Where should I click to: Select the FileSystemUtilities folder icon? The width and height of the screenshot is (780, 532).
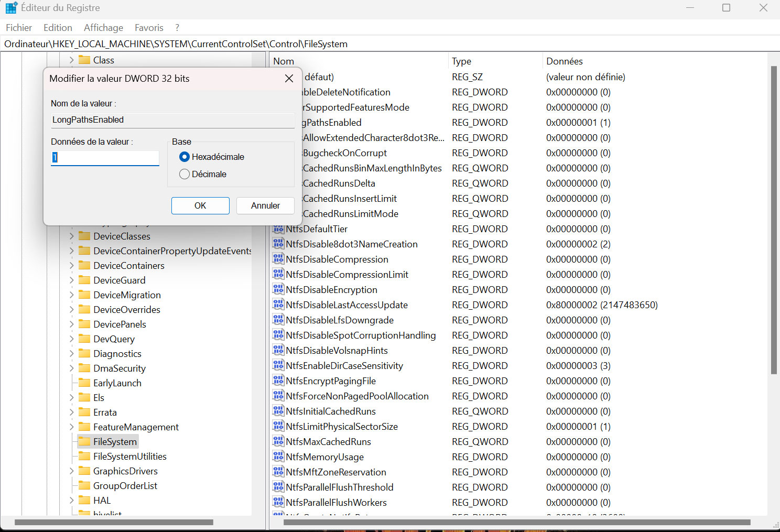[84, 457]
